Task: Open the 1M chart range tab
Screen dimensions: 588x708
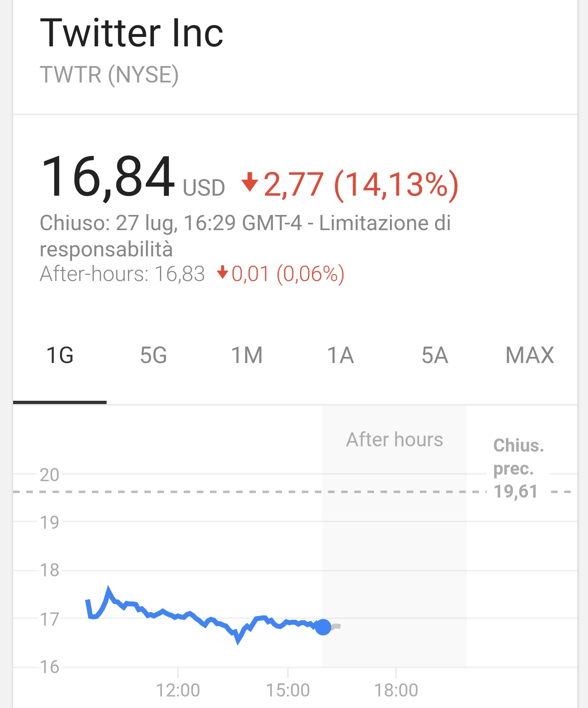Action: [247, 355]
